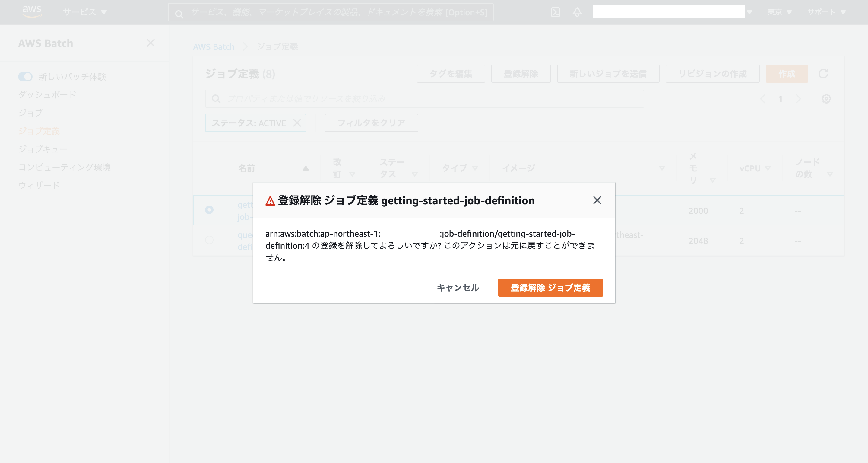The width and height of the screenshot is (868, 463).
Task: Close the deregister dialog with X
Action: point(597,200)
